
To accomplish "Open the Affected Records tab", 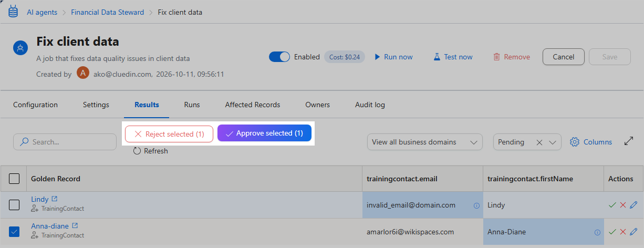I will click(253, 105).
